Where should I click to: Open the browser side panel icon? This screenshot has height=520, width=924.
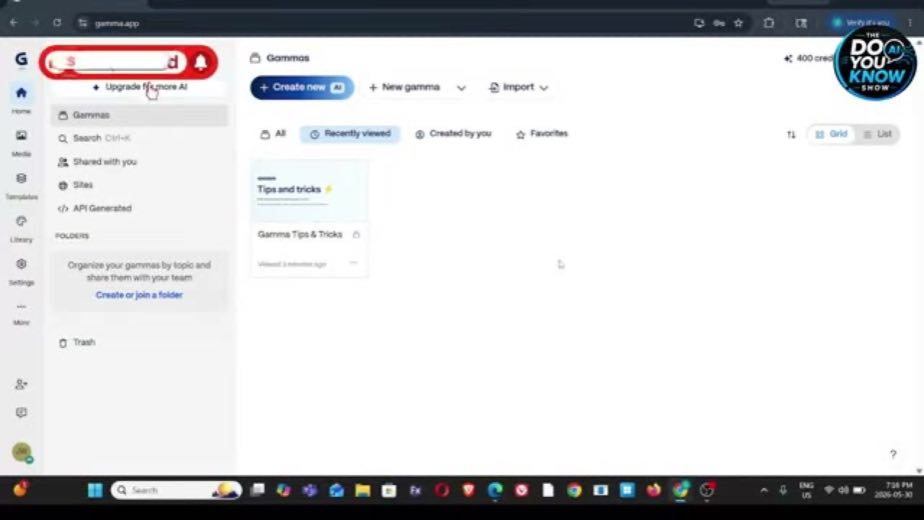coord(801,23)
